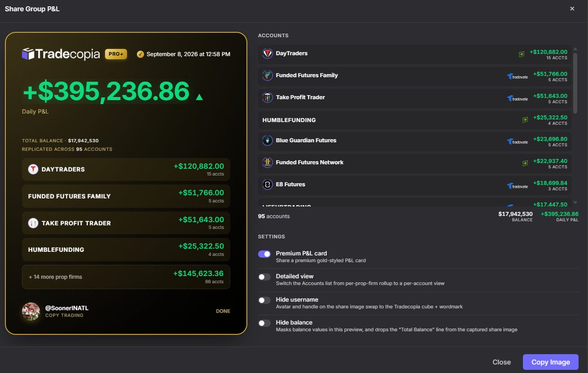The width and height of the screenshot is (588, 373).
Task: Click the 'September 8, 2026 at 12:58 PM' timestamp
Action: click(x=188, y=54)
